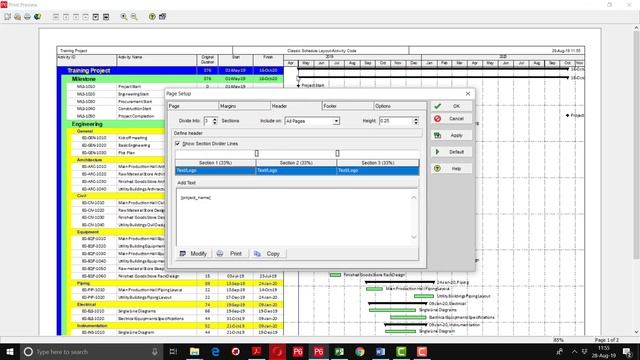The width and height of the screenshot is (640, 360).
Task: Decrease header Height value
Action: 416,123
